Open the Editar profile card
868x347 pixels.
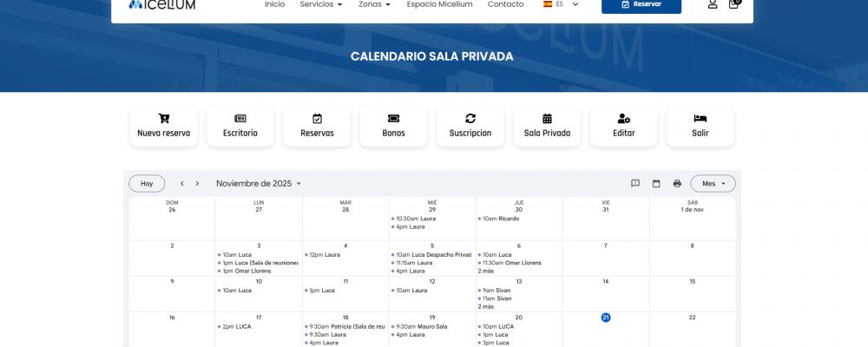(624, 126)
